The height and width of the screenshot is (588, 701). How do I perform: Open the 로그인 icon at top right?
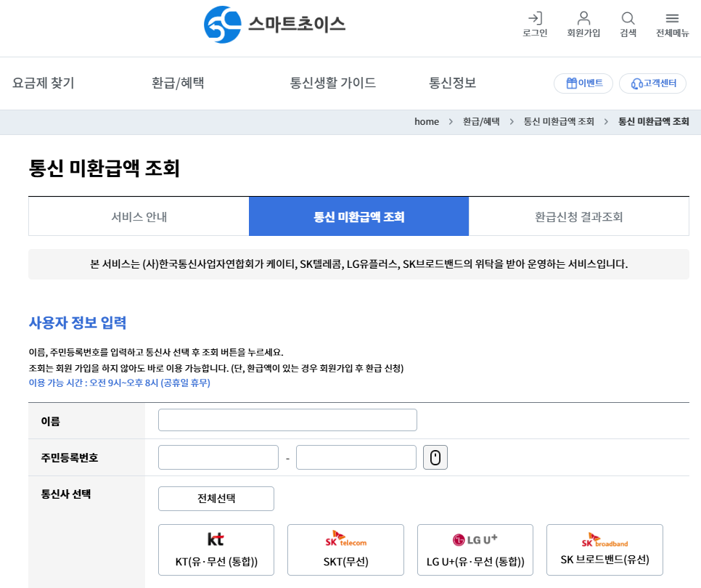[535, 23]
